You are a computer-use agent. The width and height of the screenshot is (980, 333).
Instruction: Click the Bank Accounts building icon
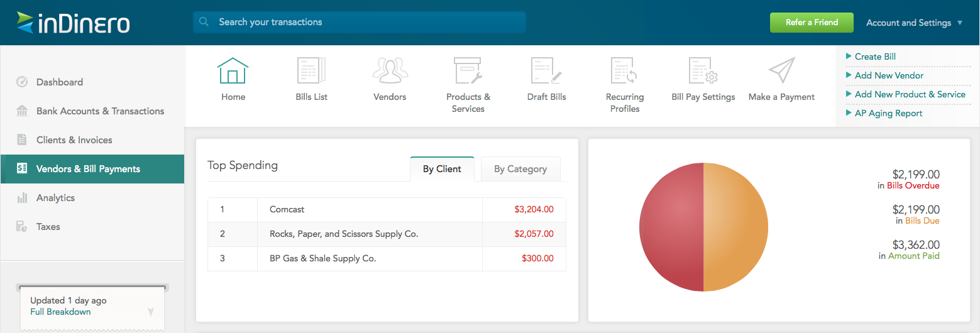click(x=22, y=111)
